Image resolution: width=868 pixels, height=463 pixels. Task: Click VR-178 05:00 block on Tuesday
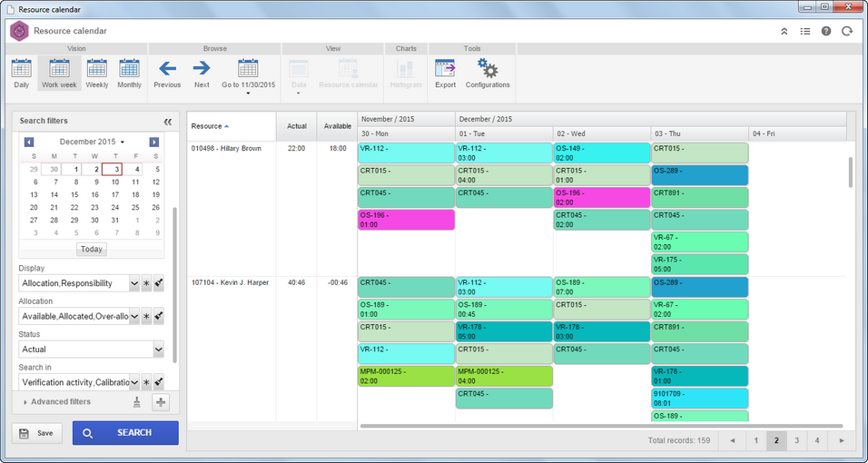pos(504,331)
